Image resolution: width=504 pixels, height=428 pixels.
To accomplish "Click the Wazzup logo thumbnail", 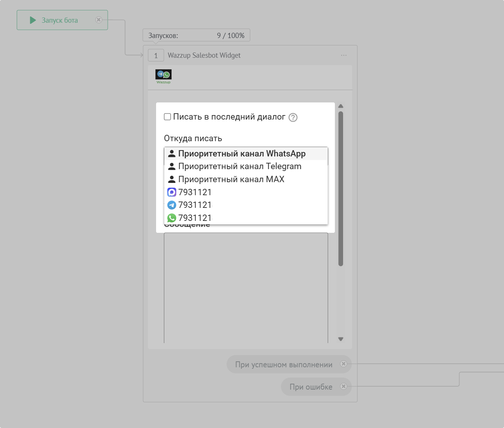I will [164, 76].
